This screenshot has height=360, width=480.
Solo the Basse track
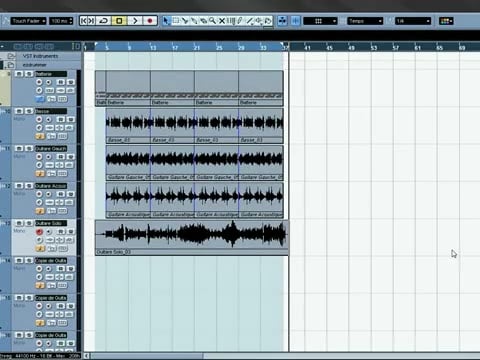tap(29, 111)
